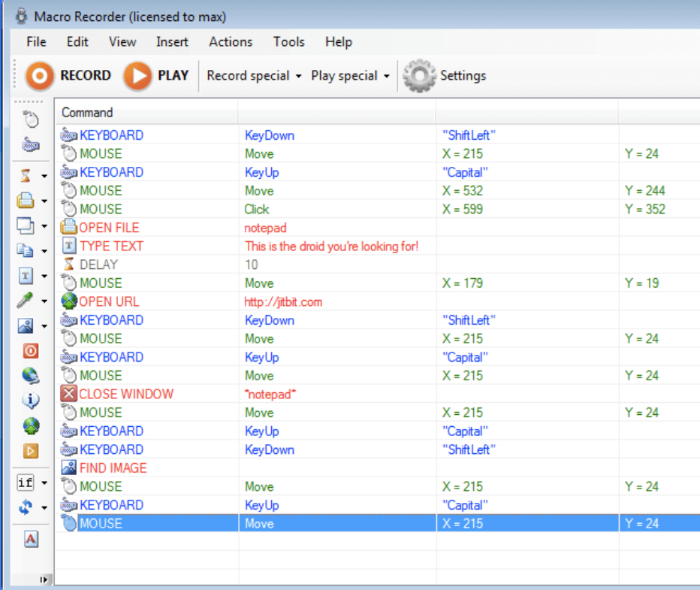
Task: Select the MOUSE Click row
Action: (377, 209)
